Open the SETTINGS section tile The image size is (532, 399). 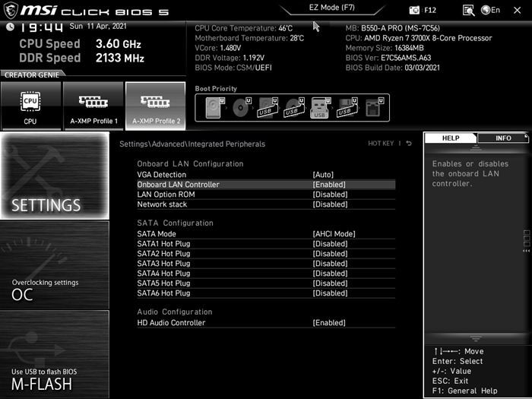(x=55, y=176)
